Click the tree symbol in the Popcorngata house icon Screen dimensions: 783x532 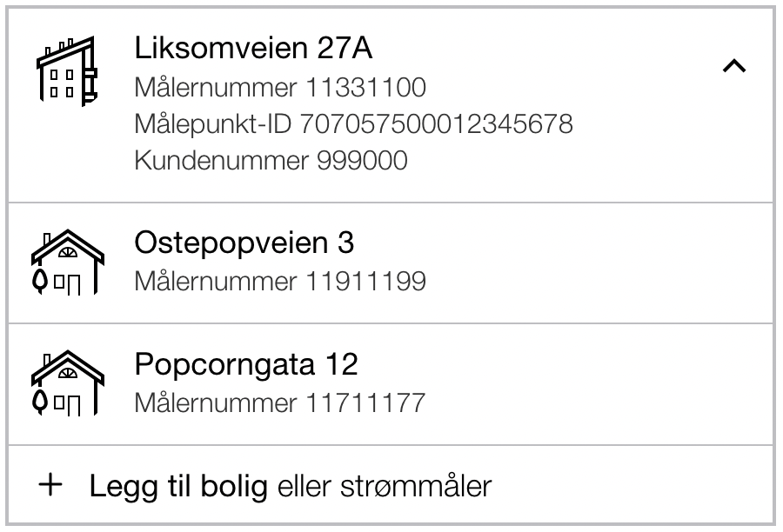click(x=40, y=402)
